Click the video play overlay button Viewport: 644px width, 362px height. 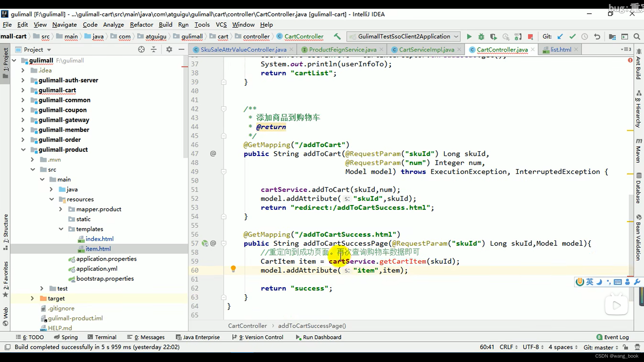point(616,305)
